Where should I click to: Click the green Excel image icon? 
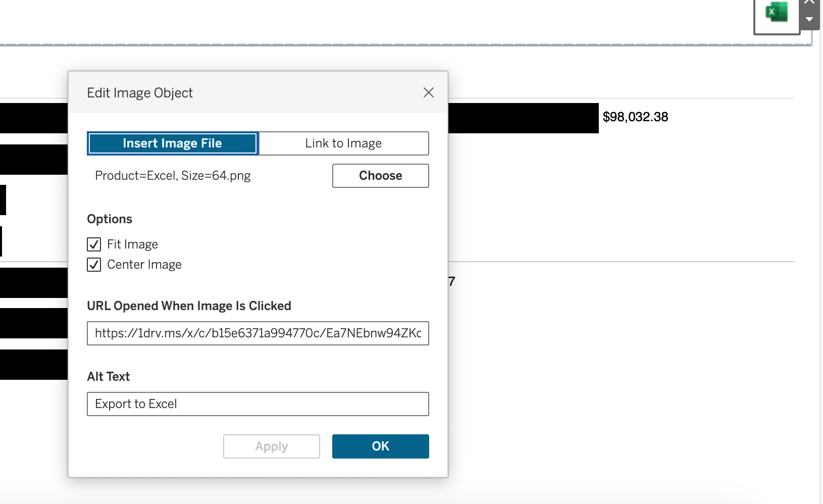[x=776, y=13]
